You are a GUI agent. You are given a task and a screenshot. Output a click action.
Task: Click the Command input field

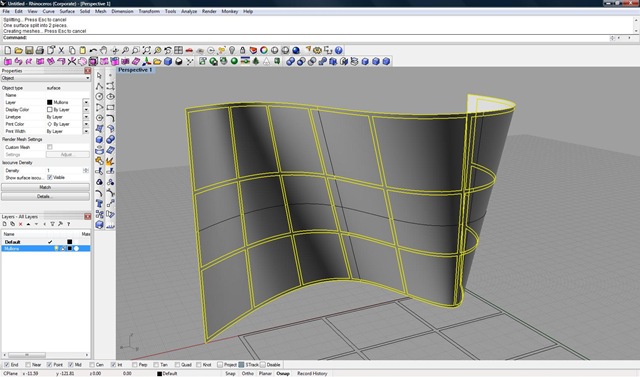(318, 38)
